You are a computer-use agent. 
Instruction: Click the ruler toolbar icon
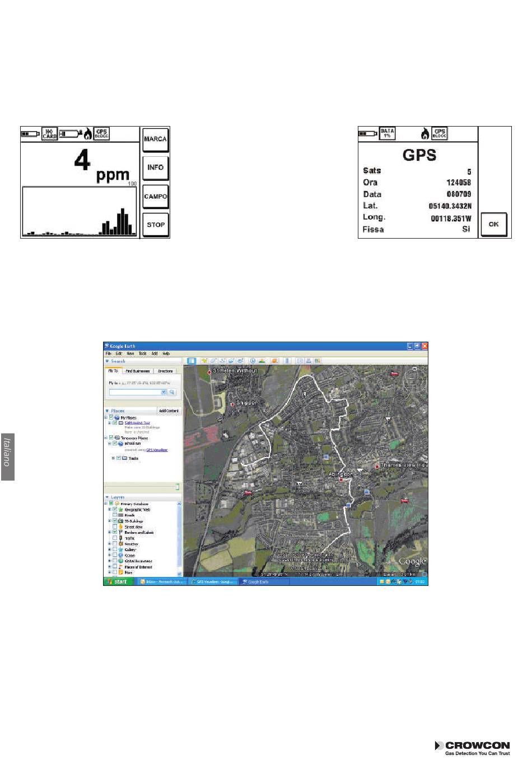tap(287, 361)
